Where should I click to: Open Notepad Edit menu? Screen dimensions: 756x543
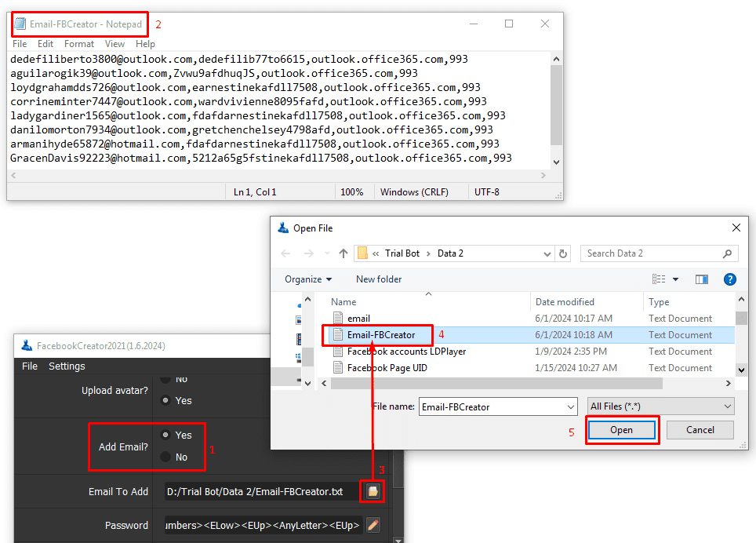click(x=45, y=44)
